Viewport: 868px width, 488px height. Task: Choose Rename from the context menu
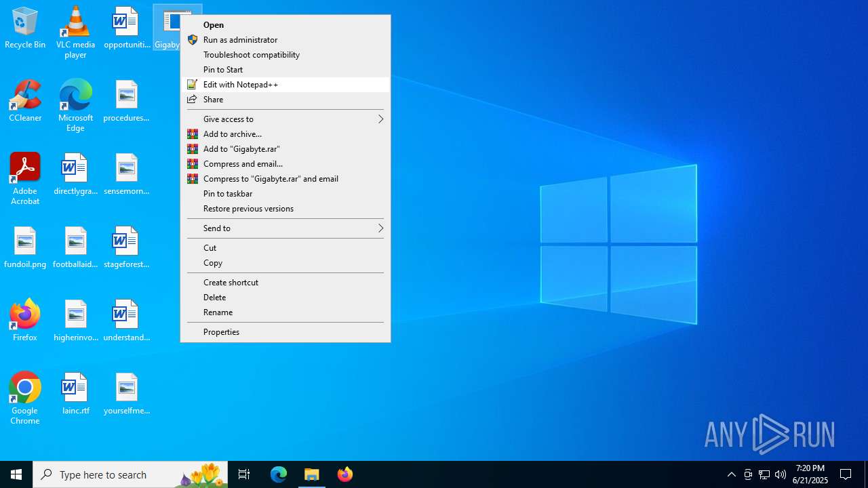285,312
